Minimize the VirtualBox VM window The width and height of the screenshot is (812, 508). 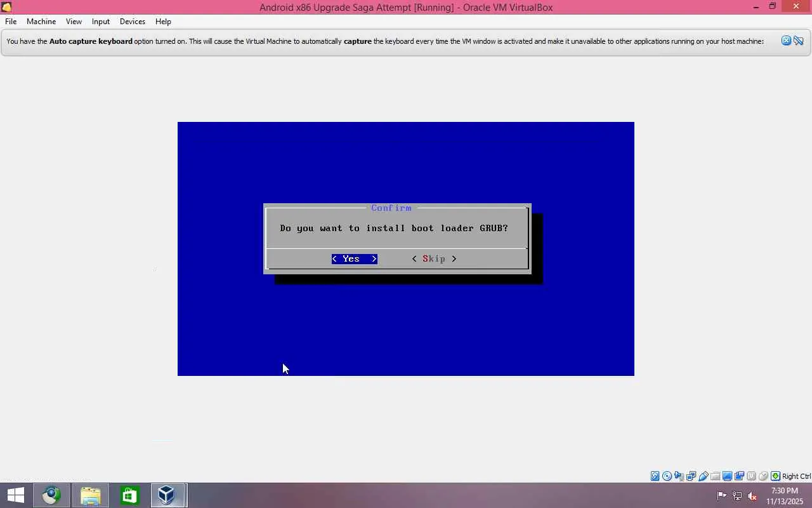[x=756, y=7]
